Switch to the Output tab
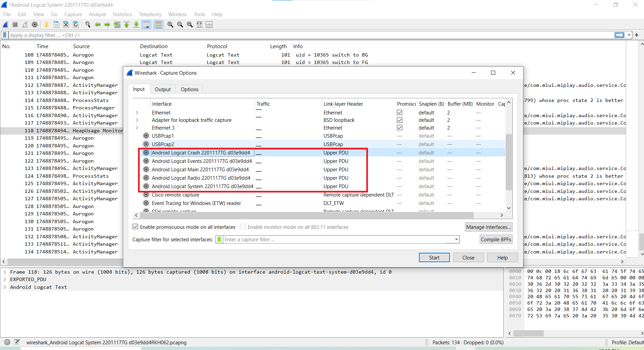 tap(163, 89)
